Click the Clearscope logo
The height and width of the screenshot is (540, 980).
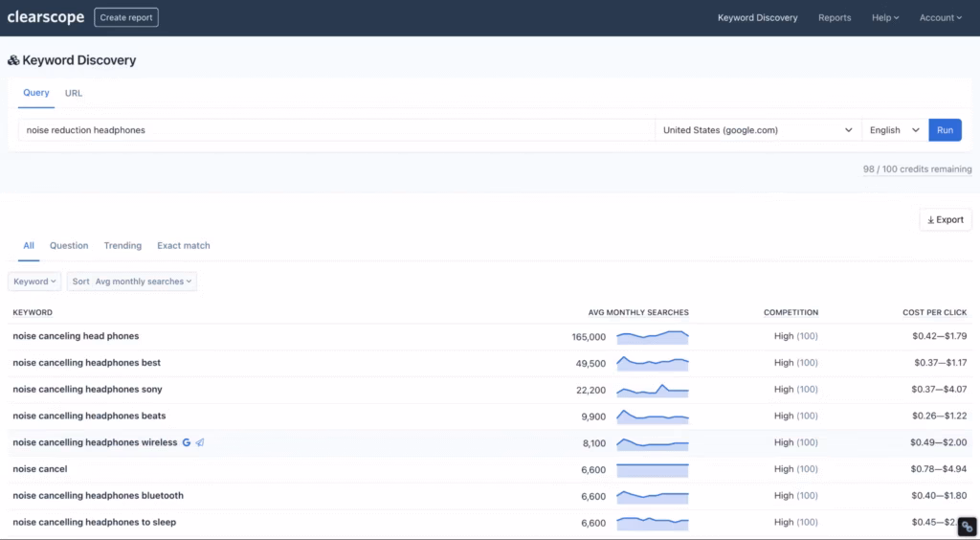pyautogui.click(x=46, y=17)
